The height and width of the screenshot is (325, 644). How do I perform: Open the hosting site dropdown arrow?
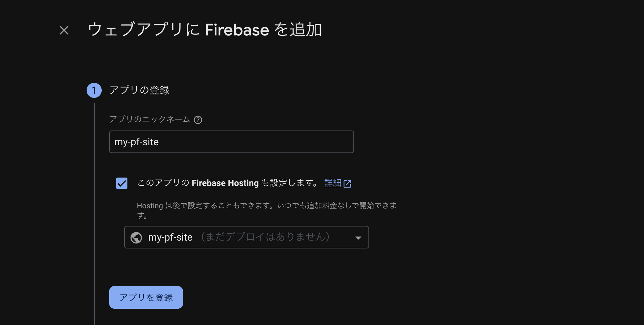click(358, 238)
